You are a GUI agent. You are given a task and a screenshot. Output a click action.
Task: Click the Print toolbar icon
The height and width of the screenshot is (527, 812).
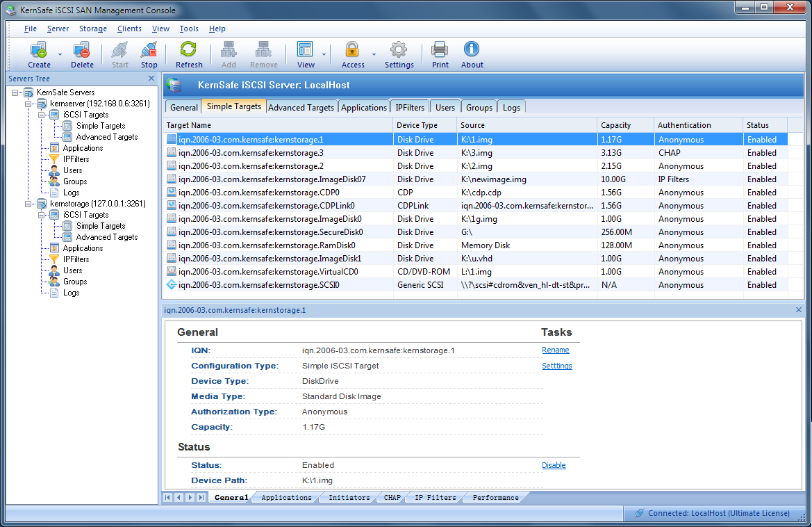pos(440,50)
